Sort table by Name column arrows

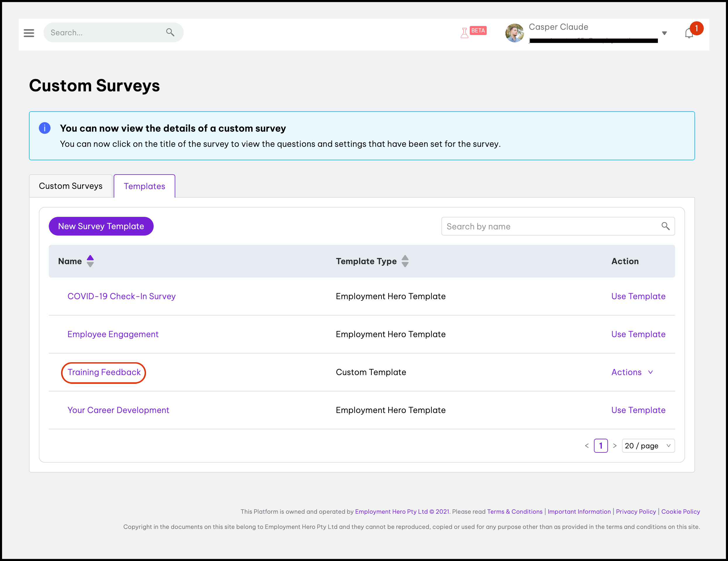click(90, 261)
